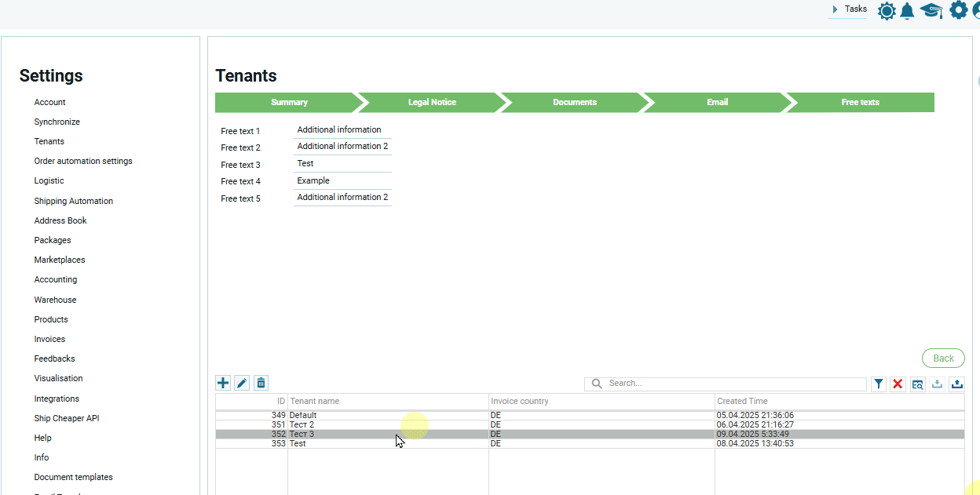The image size is (980, 495).
Task: Expand the Tasks dropdown arrow
Action: 836,9
